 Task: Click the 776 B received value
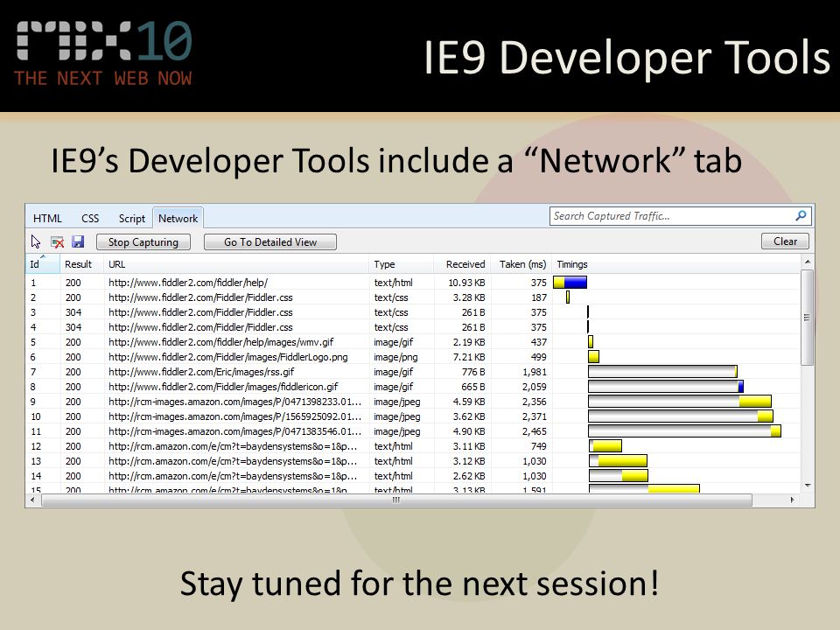pos(473,372)
